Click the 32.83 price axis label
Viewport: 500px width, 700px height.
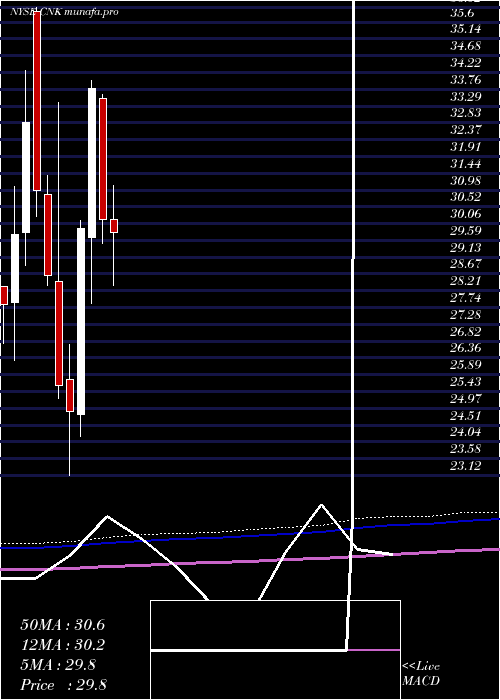466,113
